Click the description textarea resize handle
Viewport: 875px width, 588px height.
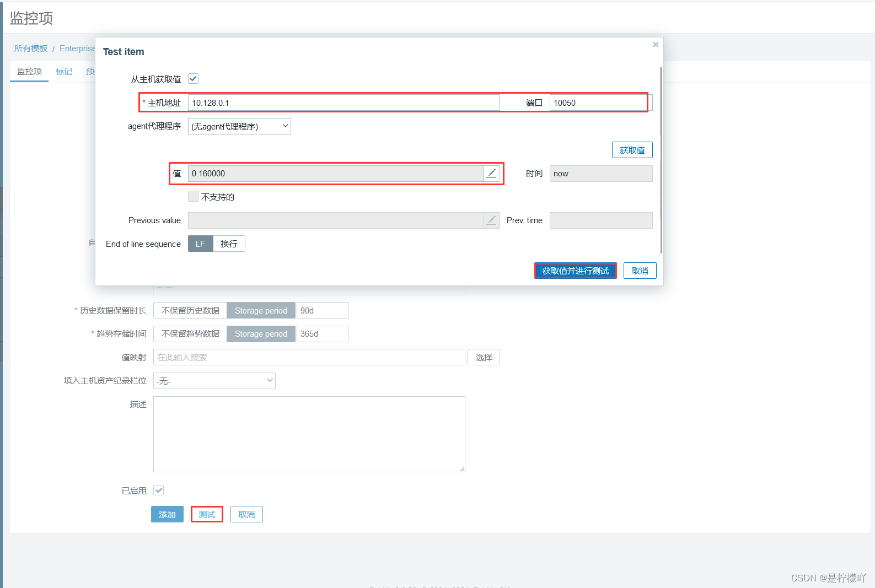coord(462,469)
